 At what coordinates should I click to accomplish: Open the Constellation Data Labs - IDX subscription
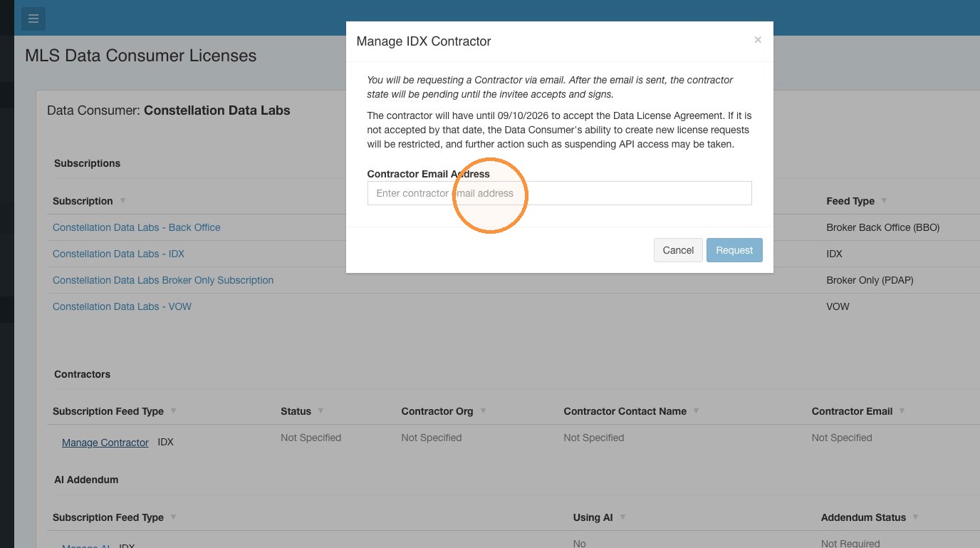click(118, 254)
